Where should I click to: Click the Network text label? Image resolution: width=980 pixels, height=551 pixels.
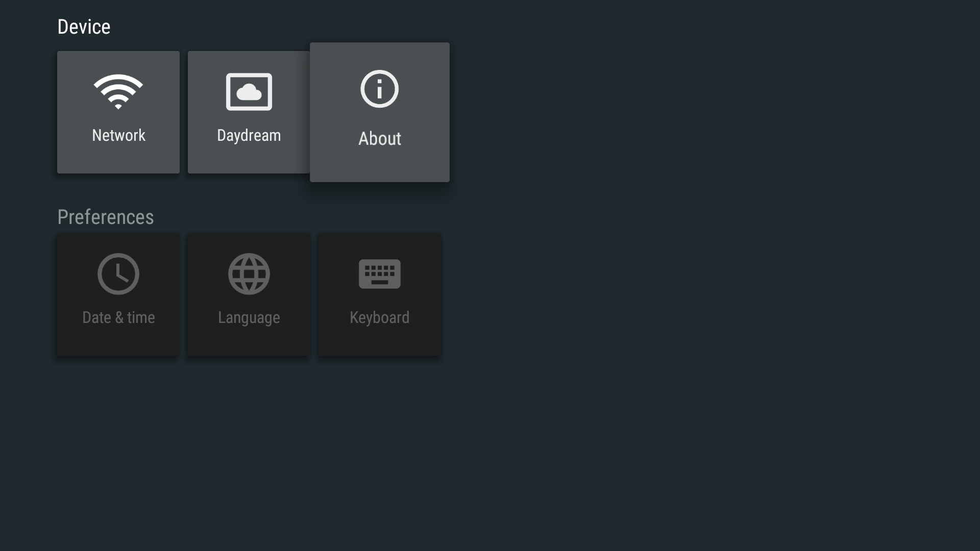pyautogui.click(x=118, y=135)
